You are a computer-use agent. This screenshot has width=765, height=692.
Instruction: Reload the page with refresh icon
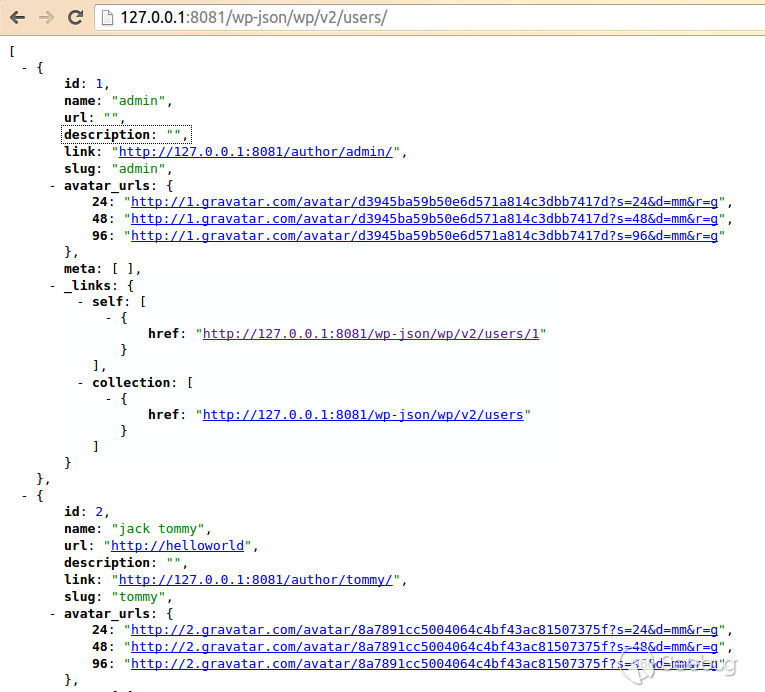[x=75, y=18]
